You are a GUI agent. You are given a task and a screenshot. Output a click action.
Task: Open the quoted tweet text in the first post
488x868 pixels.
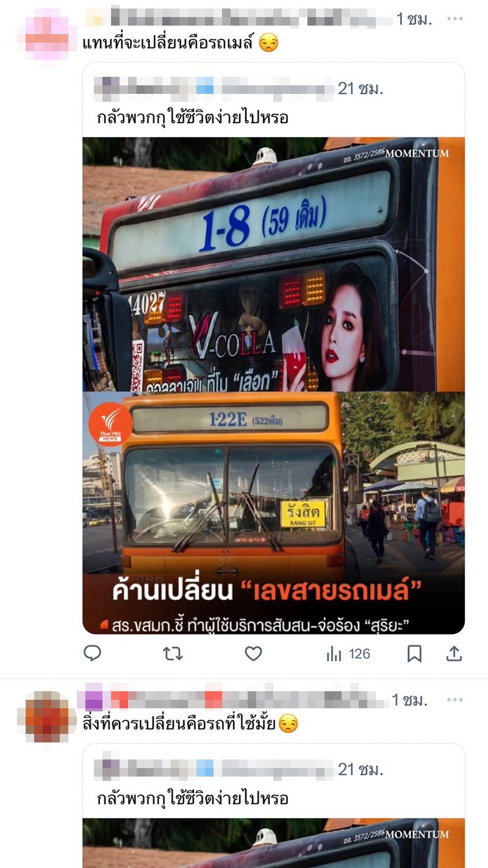(x=192, y=118)
